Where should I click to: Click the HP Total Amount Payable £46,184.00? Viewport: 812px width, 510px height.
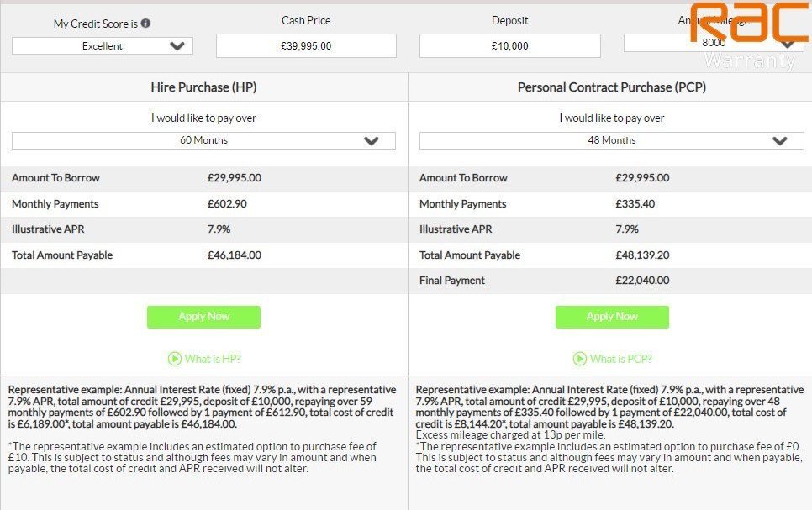click(x=234, y=255)
